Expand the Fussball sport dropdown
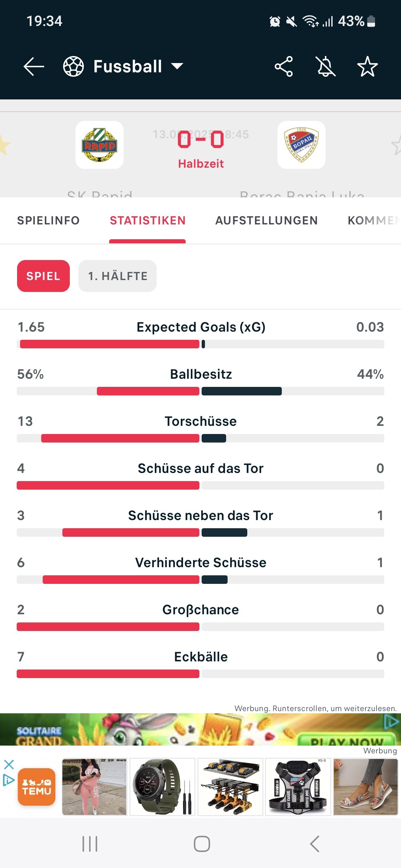 tap(177, 66)
